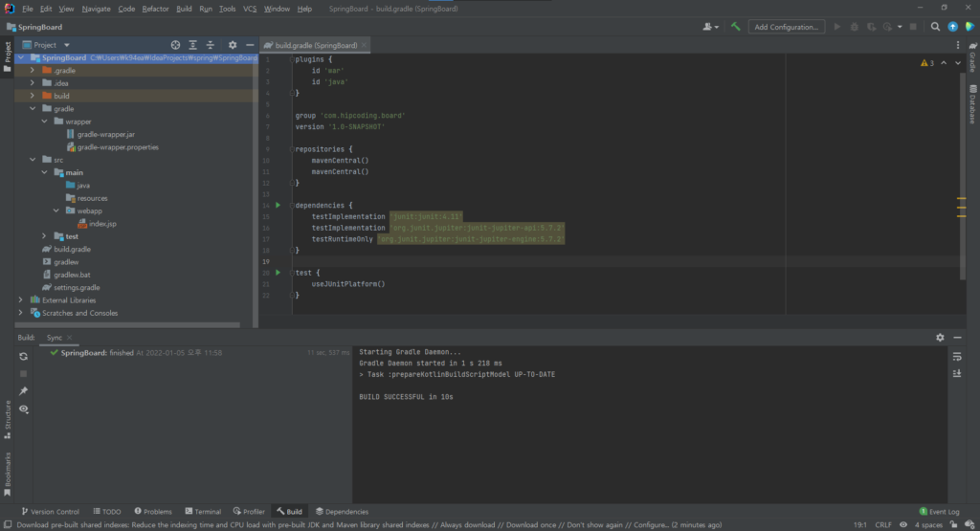The height and width of the screenshot is (531, 980).
Task: Click the Reload Gradle sync icon
Action: (24, 356)
